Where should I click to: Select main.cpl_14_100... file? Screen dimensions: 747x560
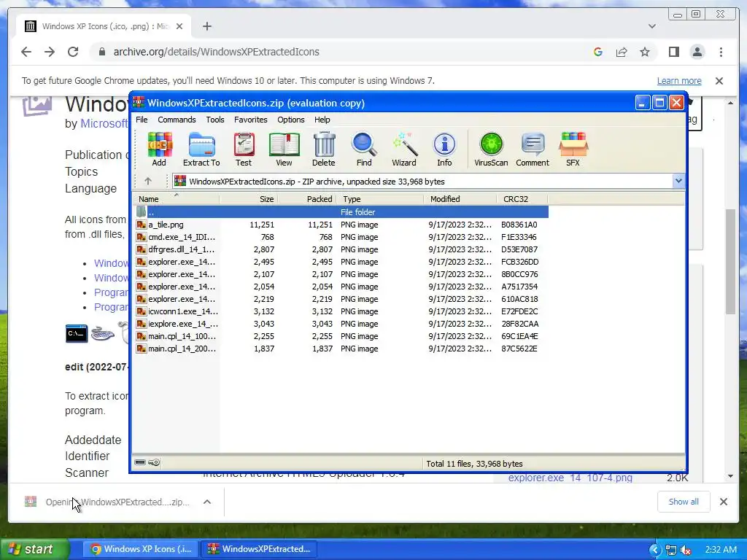(x=341, y=335)
